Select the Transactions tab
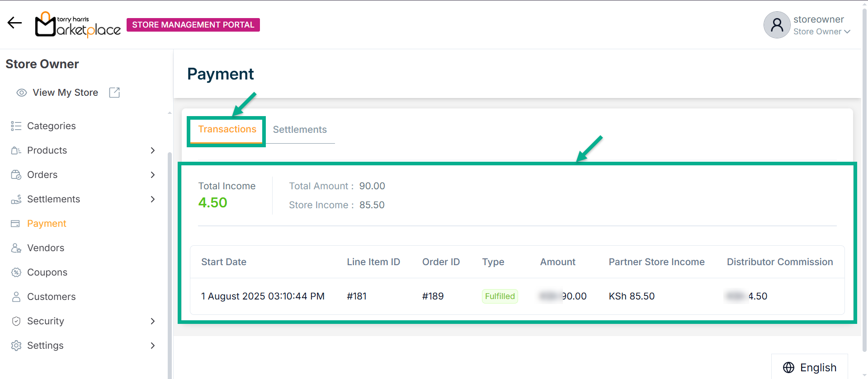Image resolution: width=868 pixels, height=379 pixels. 227,130
